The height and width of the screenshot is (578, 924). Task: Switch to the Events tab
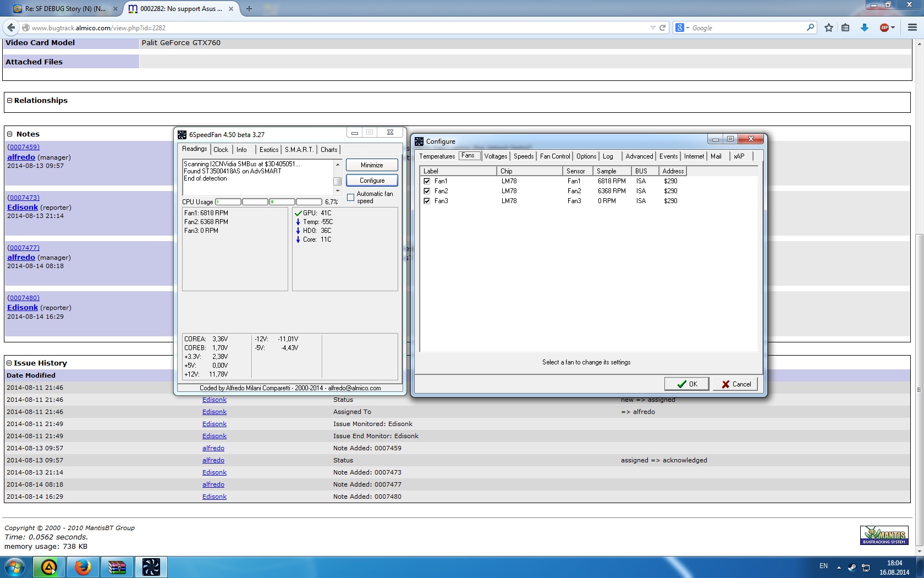click(668, 156)
